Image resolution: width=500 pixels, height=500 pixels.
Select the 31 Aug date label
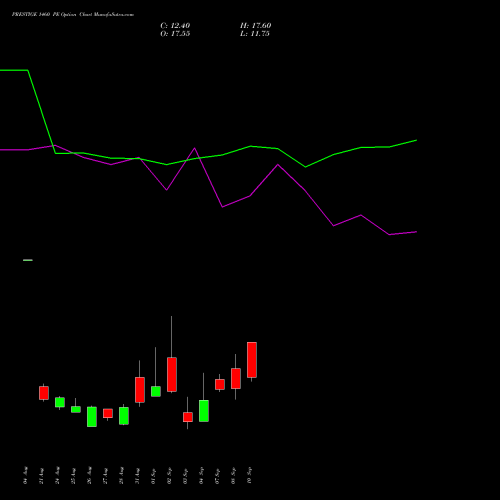pyautogui.click(x=137, y=476)
